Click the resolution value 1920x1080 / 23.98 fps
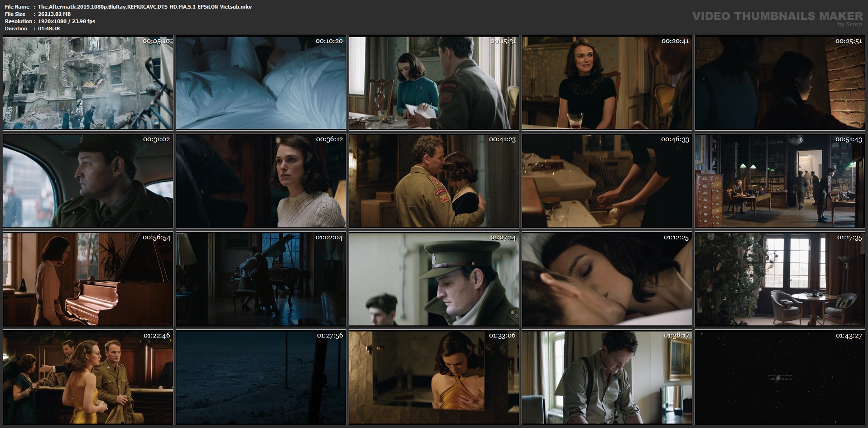This screenshot has height=428, width=868. [x=67, y=21]
